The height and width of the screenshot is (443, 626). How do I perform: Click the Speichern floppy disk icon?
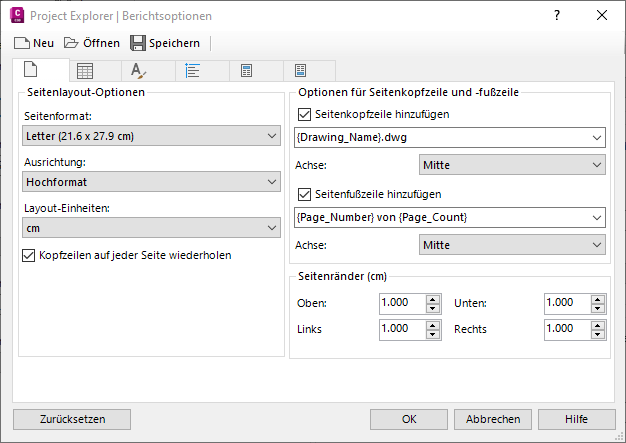pyautogui.click(x=138, y=43)
